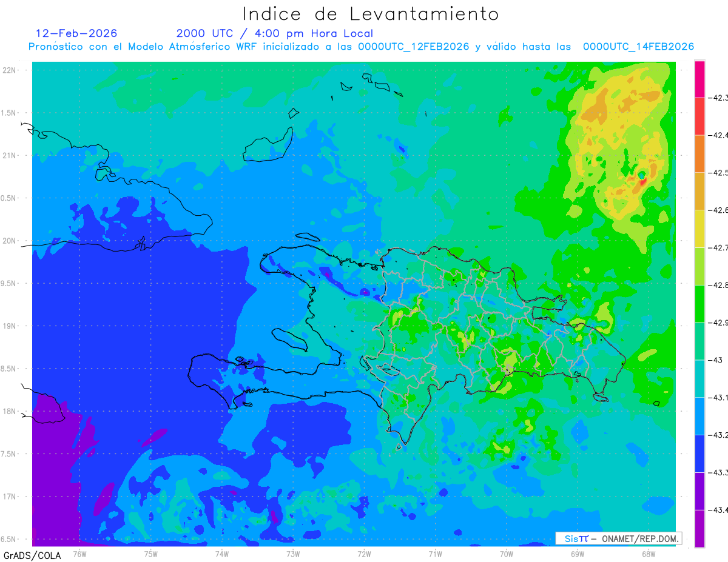Click the '19N' latitude label

(x=10, y=326)
